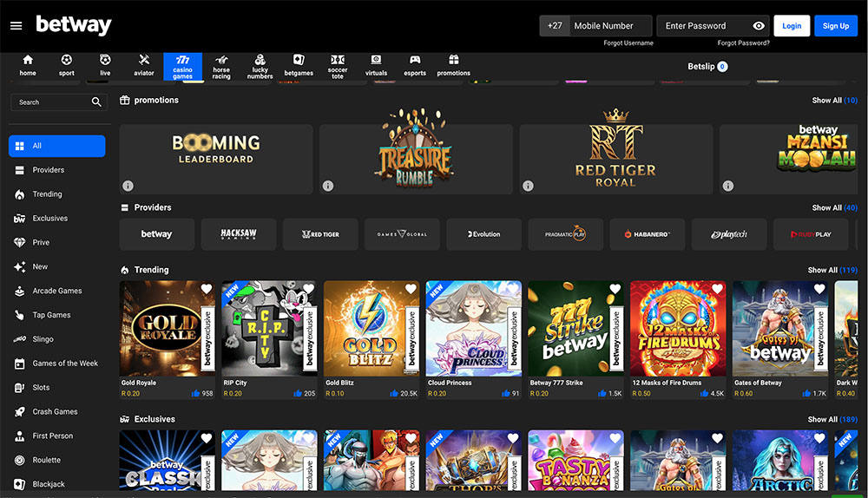The height and width of the screenshot is (498, 868).
Task: Select the casino games tab
Action: tap(182, 67)
